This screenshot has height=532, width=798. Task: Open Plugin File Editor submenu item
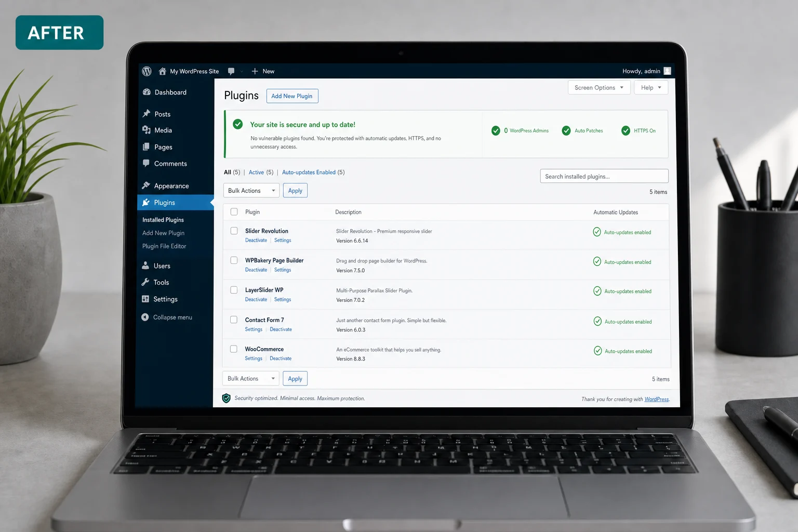(x=164, y=246)
